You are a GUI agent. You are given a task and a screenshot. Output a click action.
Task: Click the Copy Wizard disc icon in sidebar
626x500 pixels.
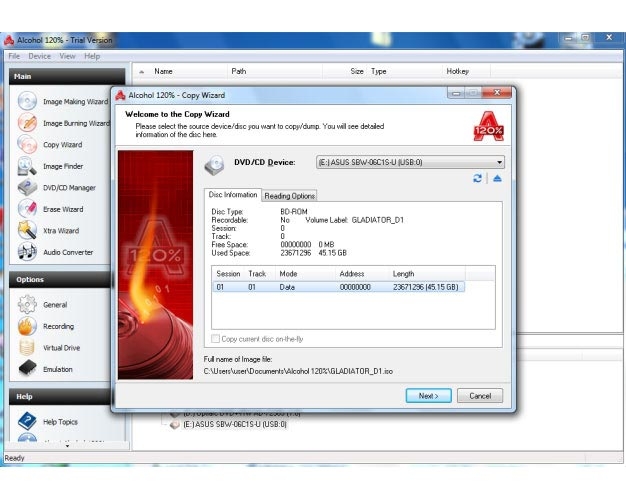[27, 144]
